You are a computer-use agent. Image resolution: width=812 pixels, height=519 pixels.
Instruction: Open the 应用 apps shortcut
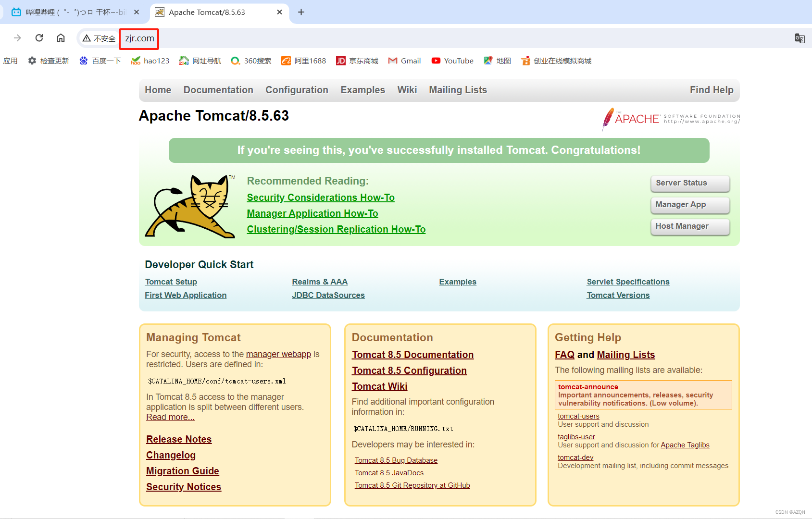[10, 61]
